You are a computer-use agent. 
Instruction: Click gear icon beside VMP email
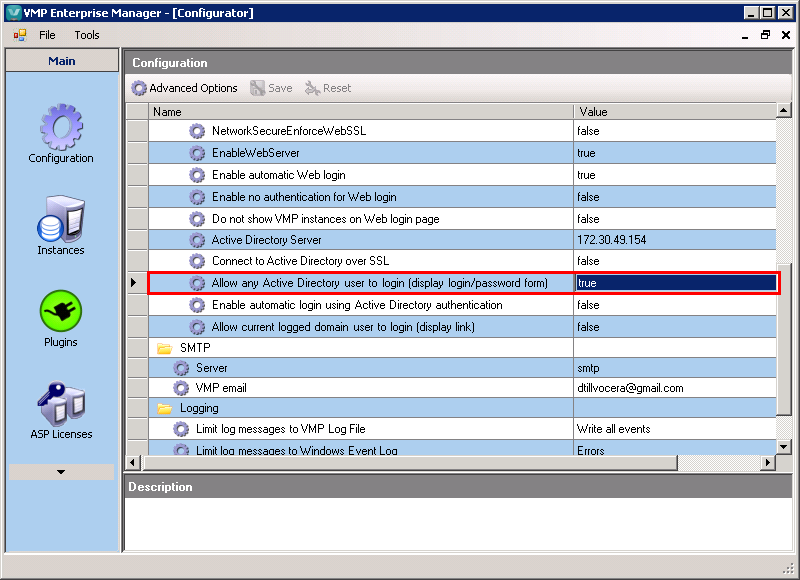[x=181, y=388]
